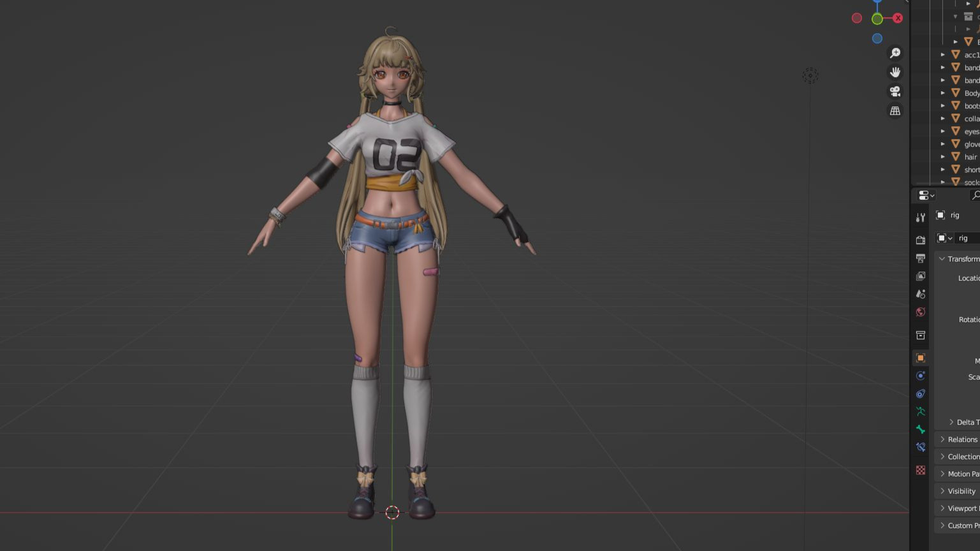Expand the hair object in outliner
This screenshot has height=551, width=980.
point(943,157)
